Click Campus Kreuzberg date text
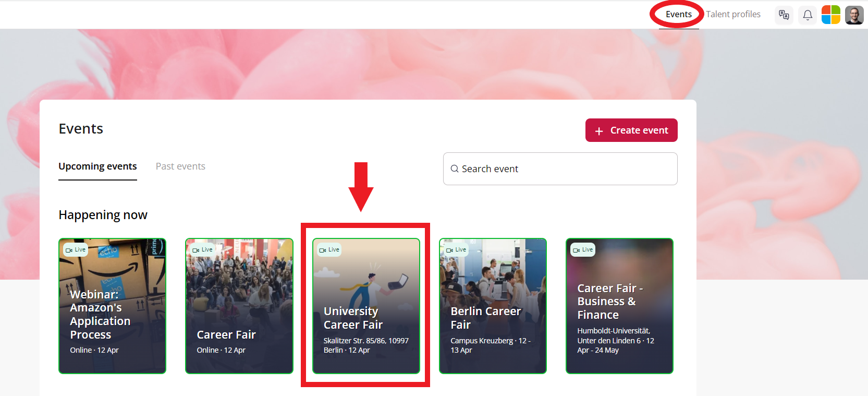 [x=491, y=345]
